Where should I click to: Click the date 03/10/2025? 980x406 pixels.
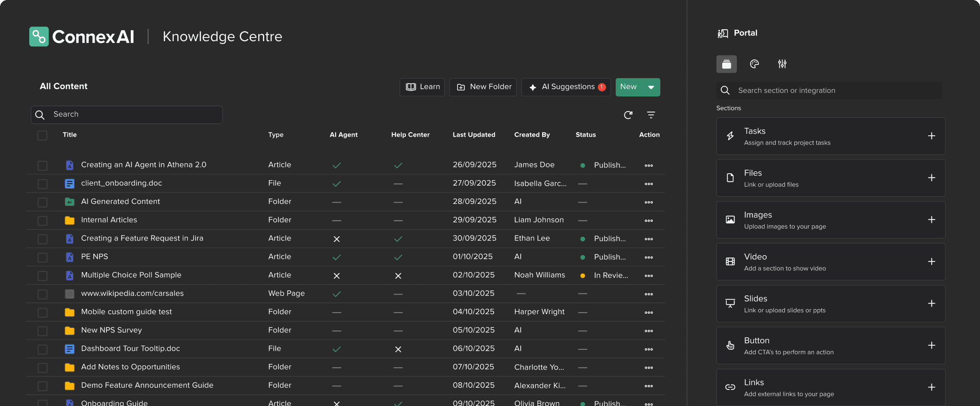474,294
